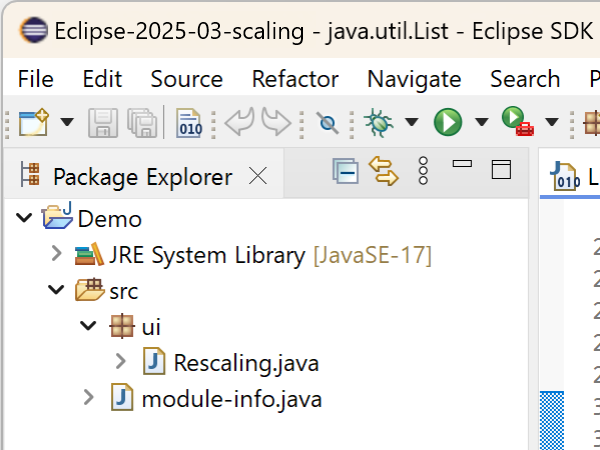Click the Debug bug icon
This screenshot has height=450, width=600.
click(x=378, y=122)
